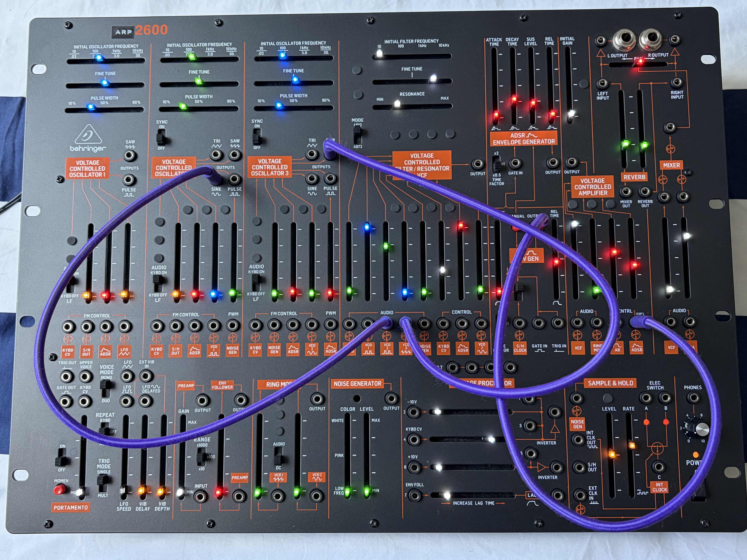The height and width of the screenshot is (560, 747).
Task: Click the ADSR label under the VCA control input
Action: tap(637, 347)
